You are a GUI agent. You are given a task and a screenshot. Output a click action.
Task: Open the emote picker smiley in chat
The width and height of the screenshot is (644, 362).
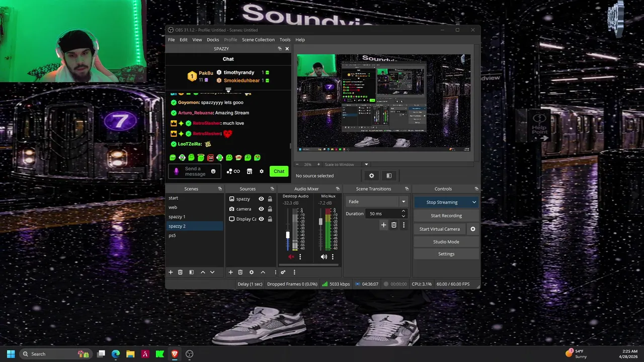[213, 171]
